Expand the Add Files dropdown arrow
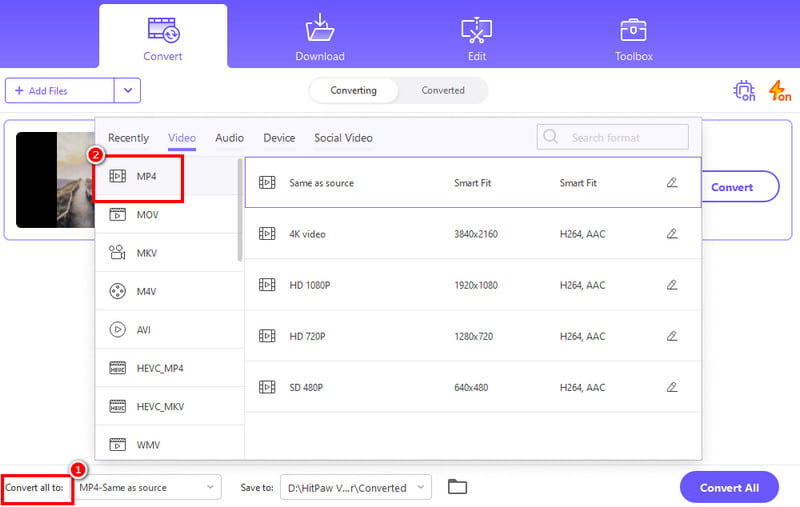 pyautogui.click(x=127, y=91)
